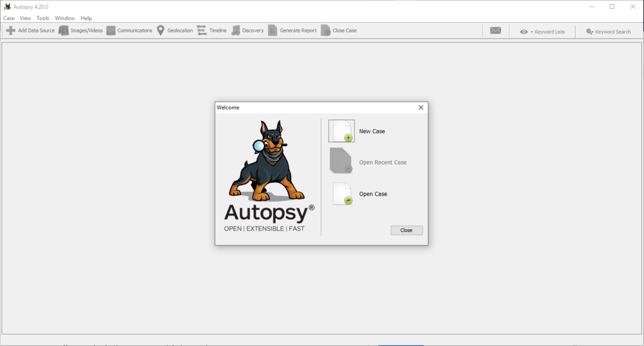Click the Generate Report icon
644x346 pixels.
click(273, 30)
